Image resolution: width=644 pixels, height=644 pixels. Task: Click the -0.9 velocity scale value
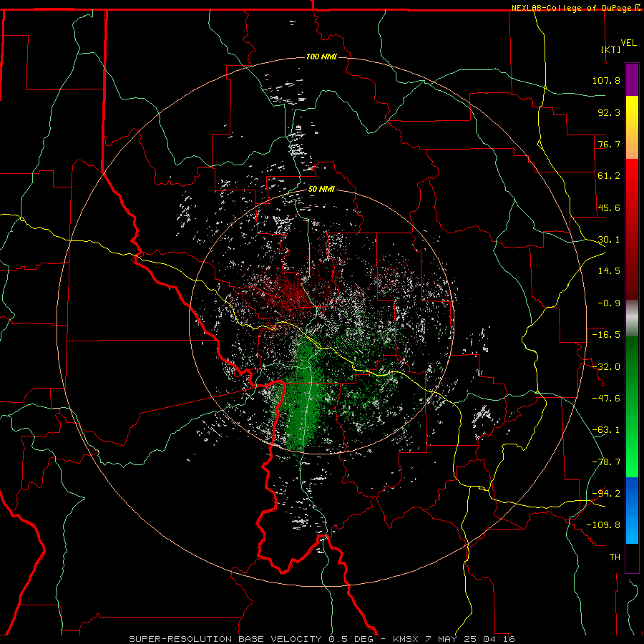(x=609, y=303)
